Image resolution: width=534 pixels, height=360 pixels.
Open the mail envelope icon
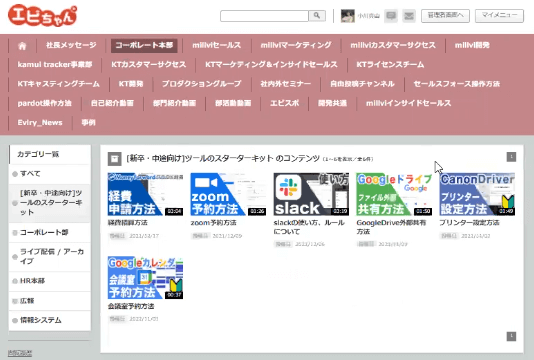click(x=409, y=16)
